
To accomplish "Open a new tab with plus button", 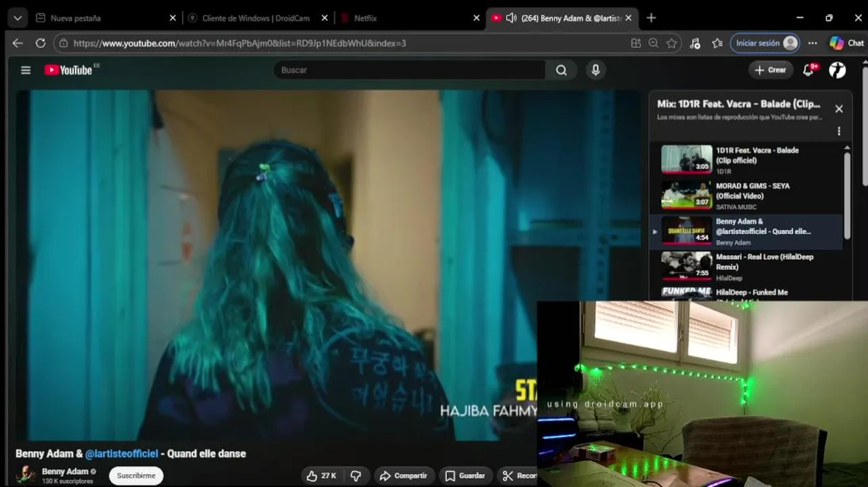I will (651, 18).
